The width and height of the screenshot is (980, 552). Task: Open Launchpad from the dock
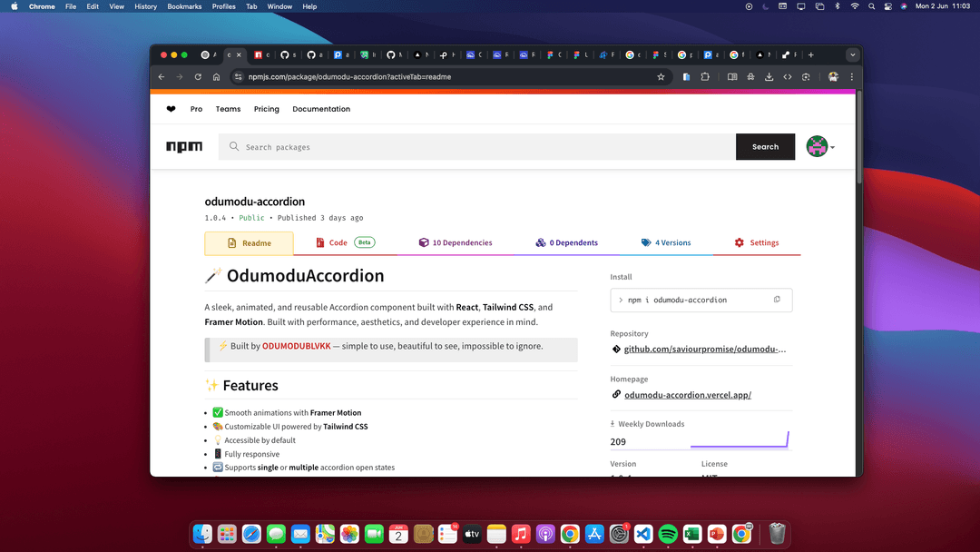[227, 534]
